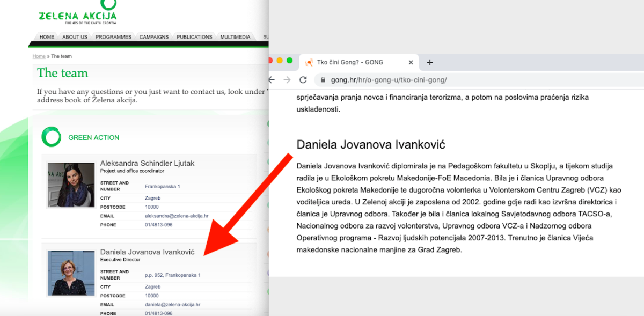
Task: Open the PROGRAMMES menu item
Action: (x=113, y=37)
